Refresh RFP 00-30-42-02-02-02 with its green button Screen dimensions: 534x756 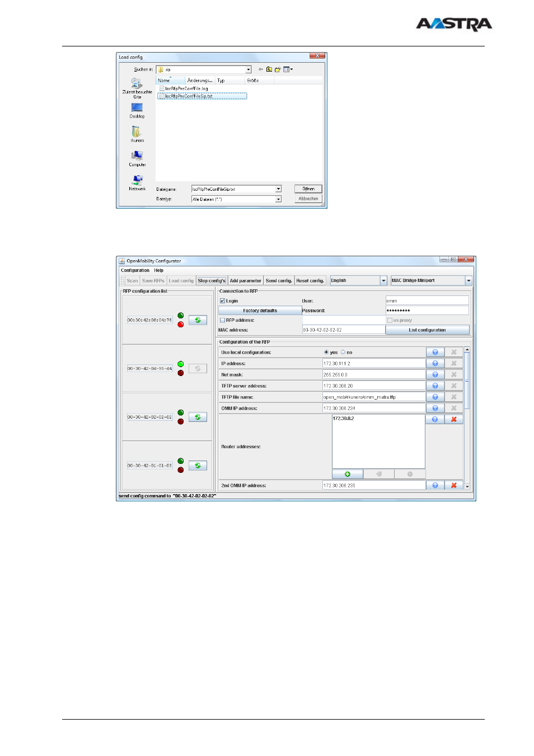pyautogui.click(x=198, y=417)
